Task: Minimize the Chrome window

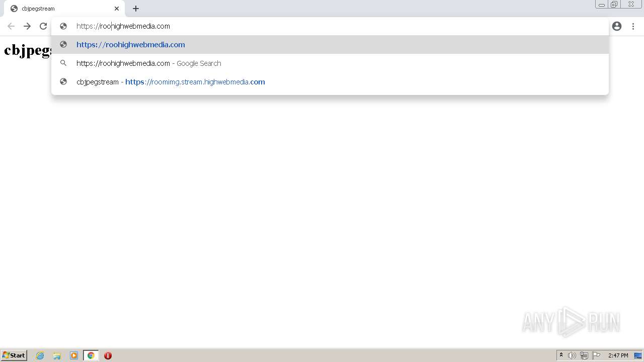Action: 602,5
